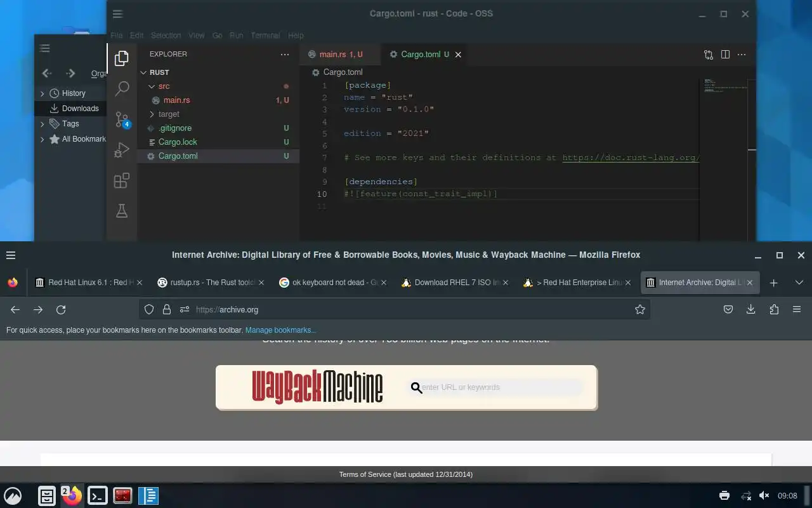Click the Code - OSS hamburger menu icon
Image resolution: width=812 pixels, height=508 pixels.
pos(117,14)
